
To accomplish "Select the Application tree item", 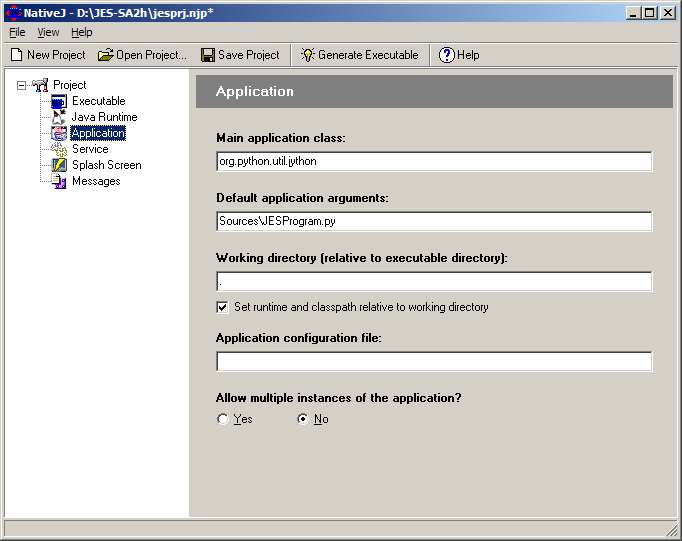I will click(x=98, y=133).
